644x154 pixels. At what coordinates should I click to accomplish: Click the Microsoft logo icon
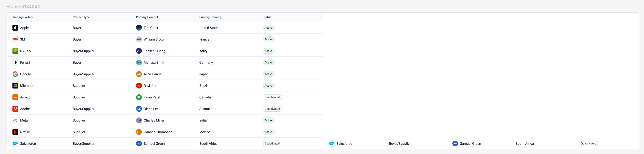(15, 86)
